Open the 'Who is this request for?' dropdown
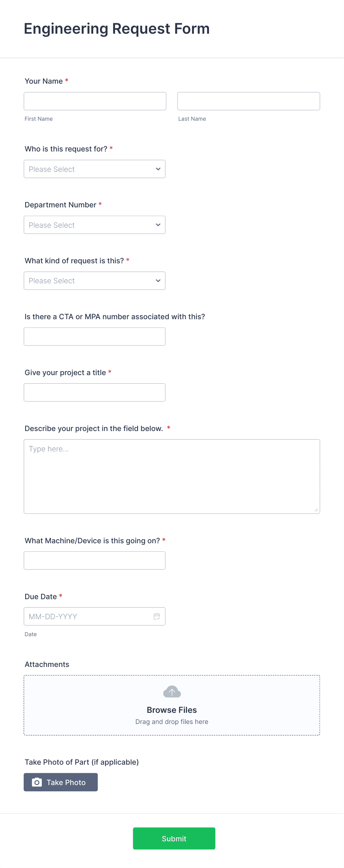 tap(94, 169)
